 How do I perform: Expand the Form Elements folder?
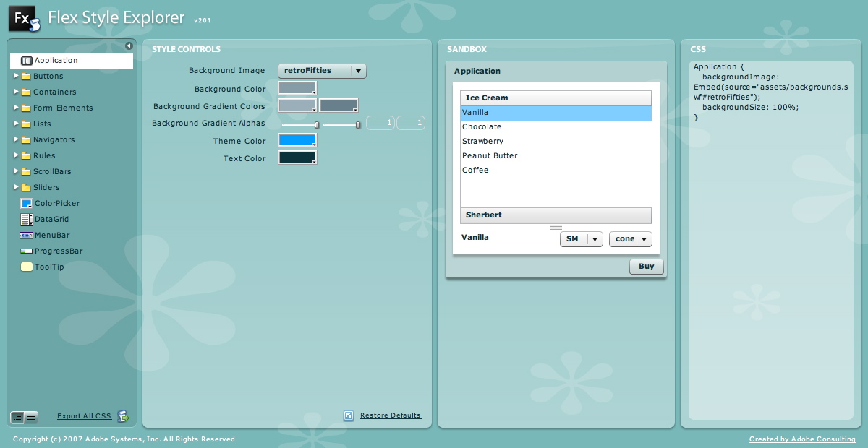[16, 108]
